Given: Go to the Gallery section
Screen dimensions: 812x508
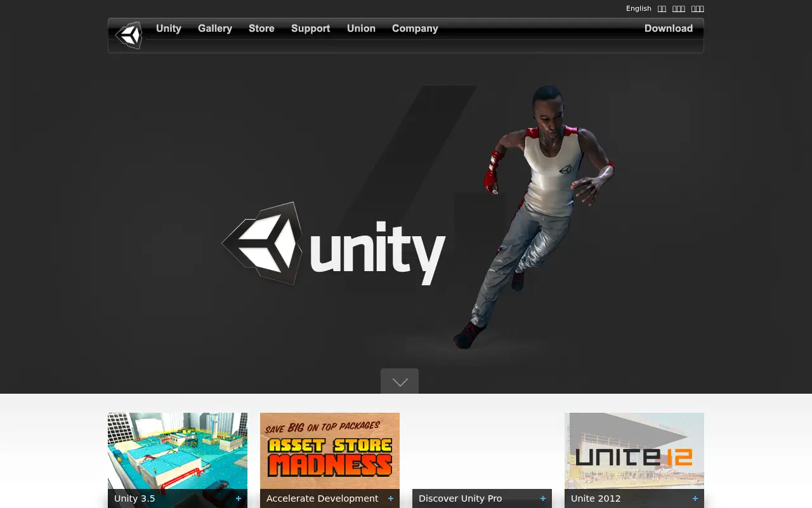Looking at the screenshot, I should 215,29.
